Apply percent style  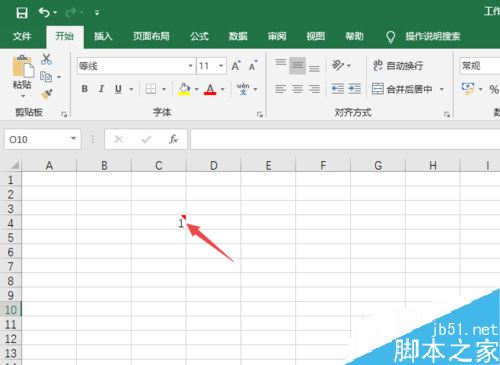[494, 89]
